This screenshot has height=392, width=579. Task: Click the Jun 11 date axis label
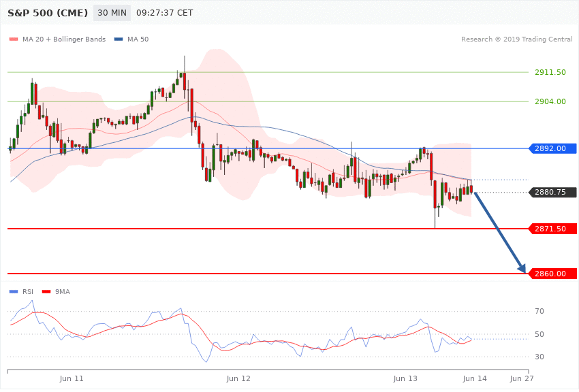coord(72,378)
